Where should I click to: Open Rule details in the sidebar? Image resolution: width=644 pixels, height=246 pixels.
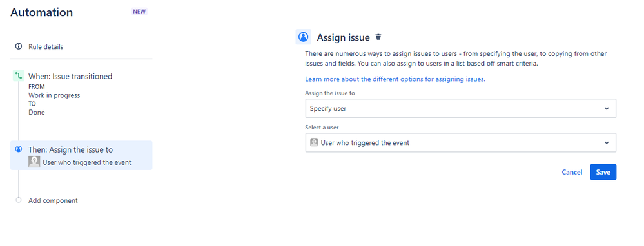pyautogui.click(x=46, y=47)
